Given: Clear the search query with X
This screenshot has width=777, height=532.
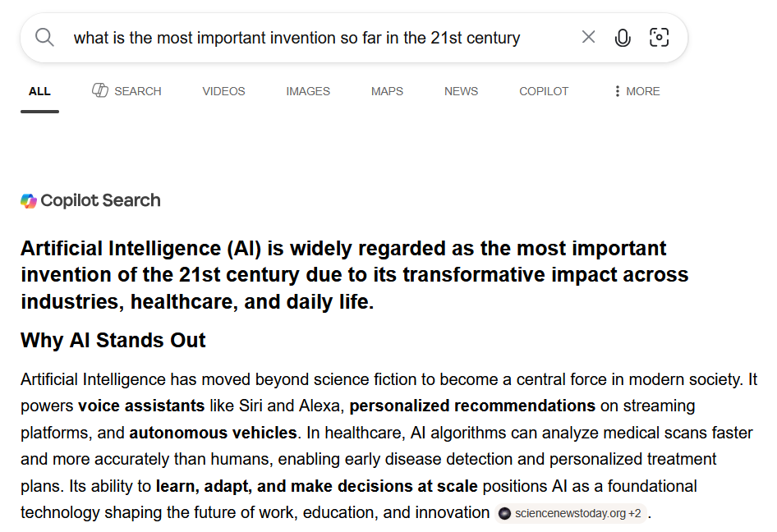Looking at the screenshot, I should (588, 37).
